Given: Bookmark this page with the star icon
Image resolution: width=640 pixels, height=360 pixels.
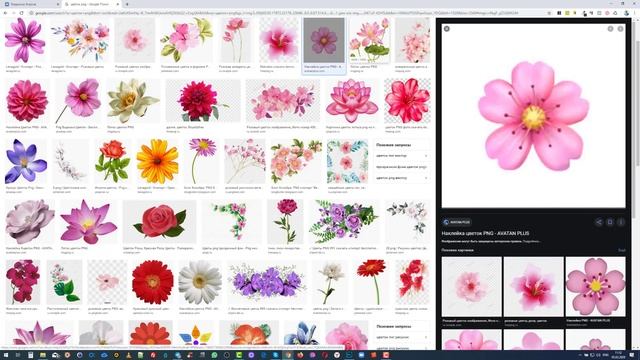Looking at the screenshot, I should [x=549, y=13].
